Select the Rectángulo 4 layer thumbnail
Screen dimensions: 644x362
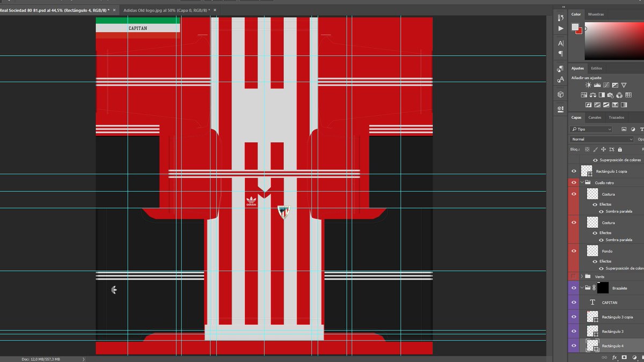coord(592,345)
